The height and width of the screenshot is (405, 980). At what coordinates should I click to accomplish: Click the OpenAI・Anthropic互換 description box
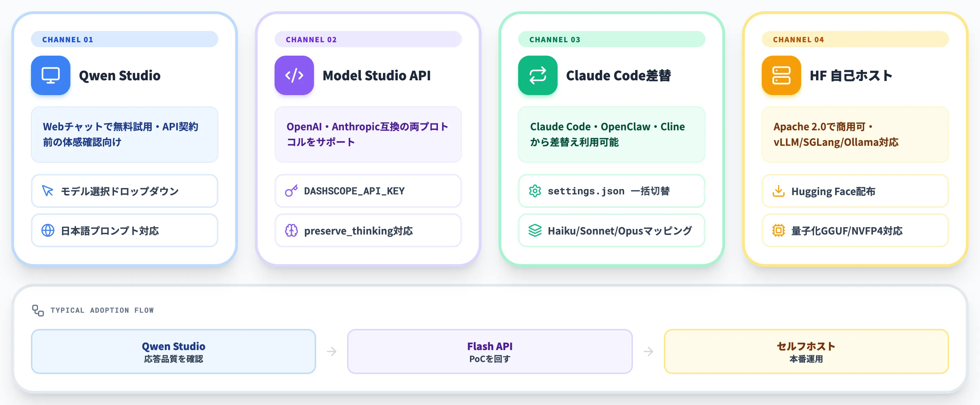click(x=368, y=135)
